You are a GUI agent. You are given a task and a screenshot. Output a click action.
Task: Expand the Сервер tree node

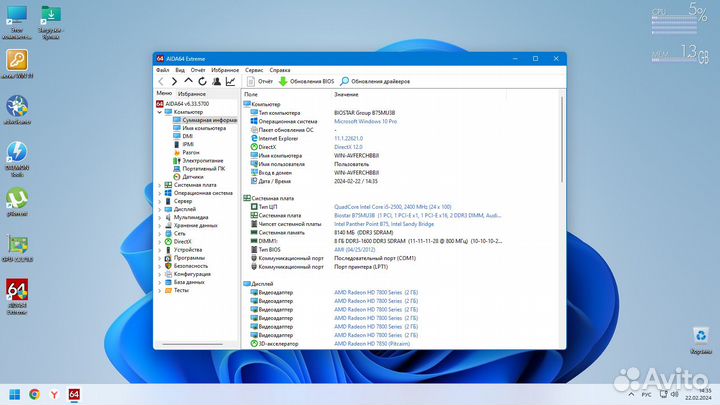pos(159,201)
